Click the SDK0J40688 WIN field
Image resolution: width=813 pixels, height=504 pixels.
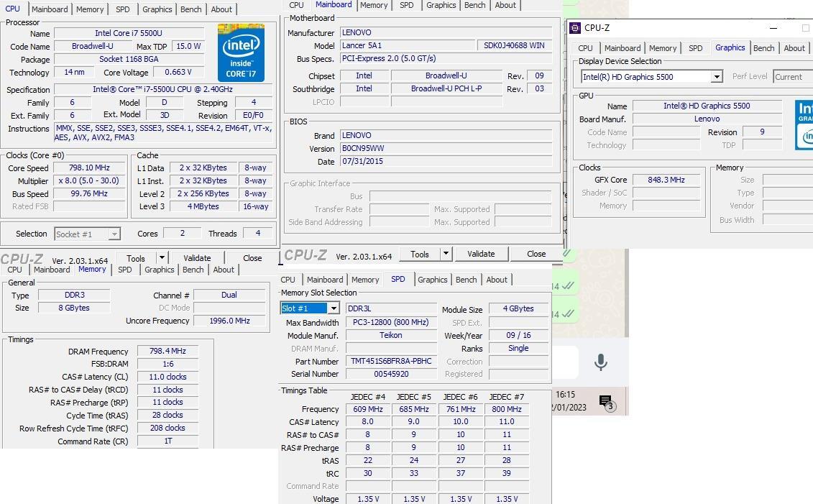coord(515,45)
